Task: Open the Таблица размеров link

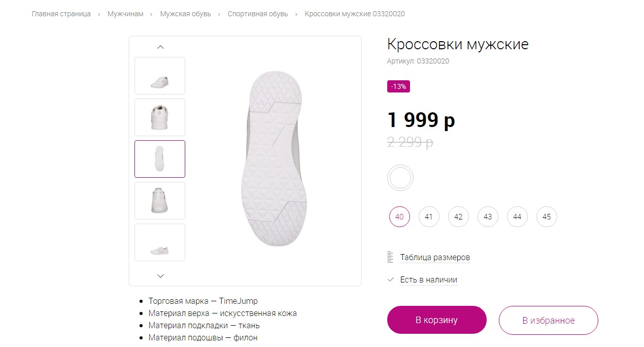Action: [x=435, y=257]
